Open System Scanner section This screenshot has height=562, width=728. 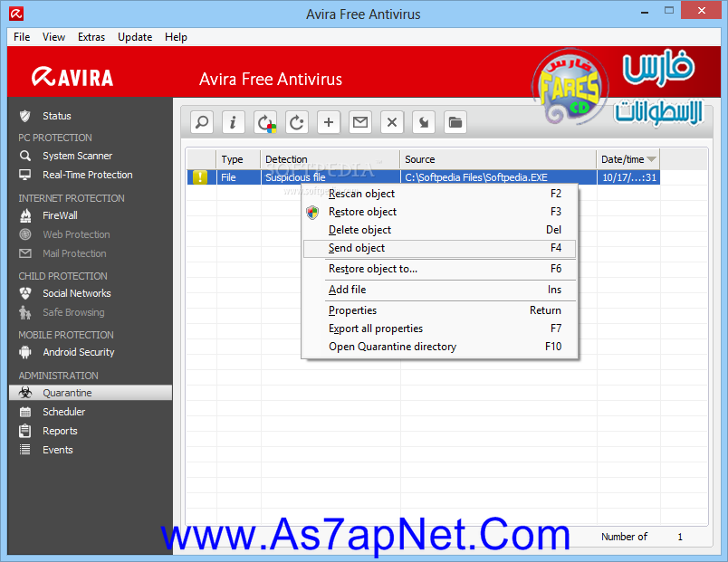coord(78,156)
